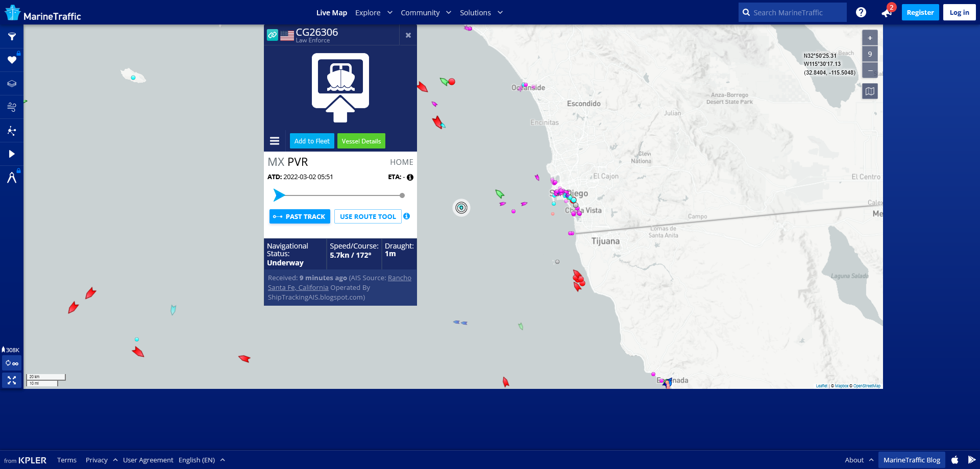The image size is (980, 469).
Task: Start playback with the play icon
Action: coord(12,154)
